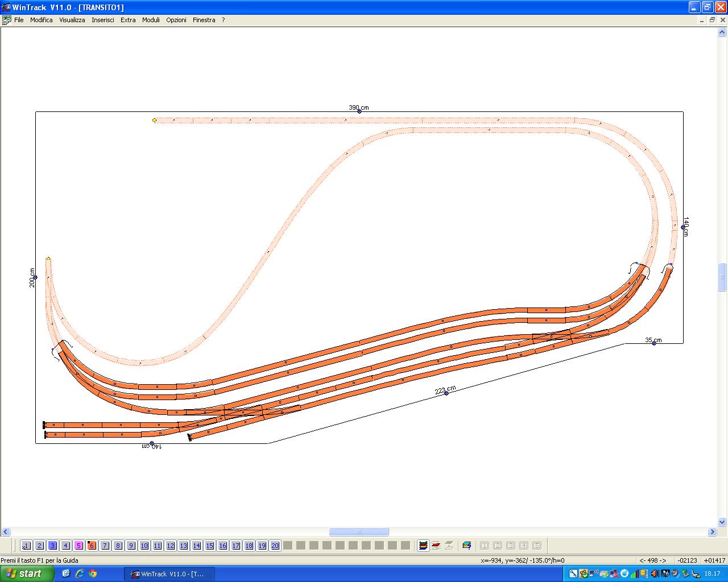Viewport: 728px width, 582px height.
Task: Click the 35 cm dimension label
Action: 653,340
